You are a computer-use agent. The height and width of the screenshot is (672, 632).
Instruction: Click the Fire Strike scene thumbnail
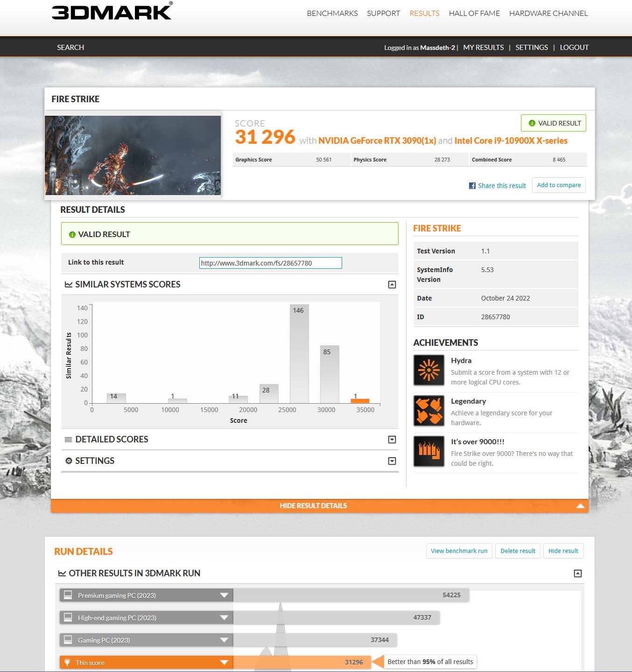click(x=133, y=155)
